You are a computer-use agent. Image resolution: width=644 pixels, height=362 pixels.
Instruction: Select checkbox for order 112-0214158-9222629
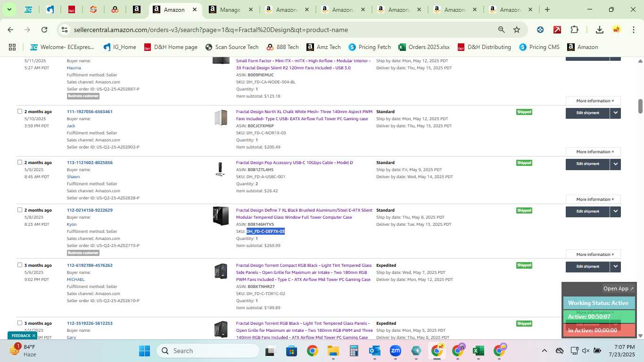20,210
